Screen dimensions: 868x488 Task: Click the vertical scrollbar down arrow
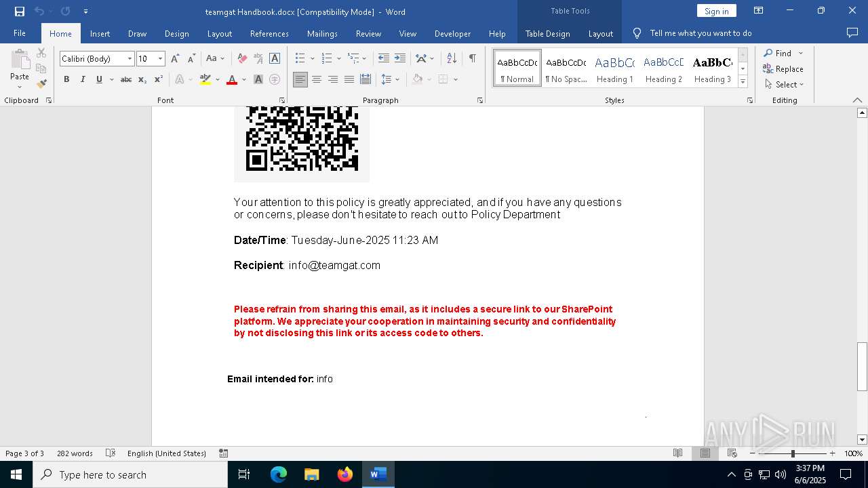click(862, 440)
